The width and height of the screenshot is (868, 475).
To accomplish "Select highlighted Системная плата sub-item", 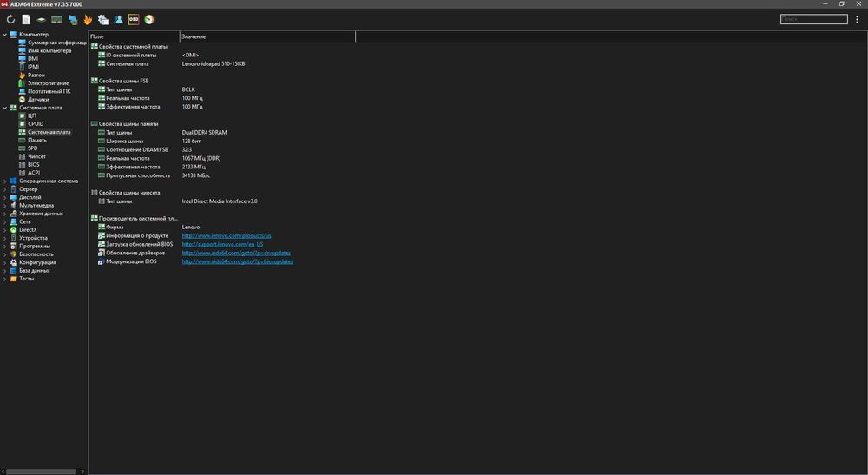I will pyautogui.click(x=49, y=132).
